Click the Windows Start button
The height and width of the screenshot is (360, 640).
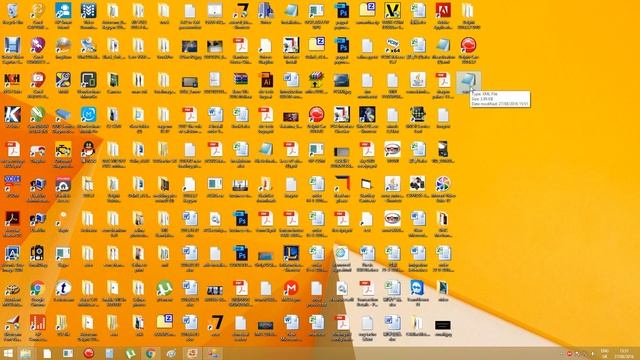(8, 353)
